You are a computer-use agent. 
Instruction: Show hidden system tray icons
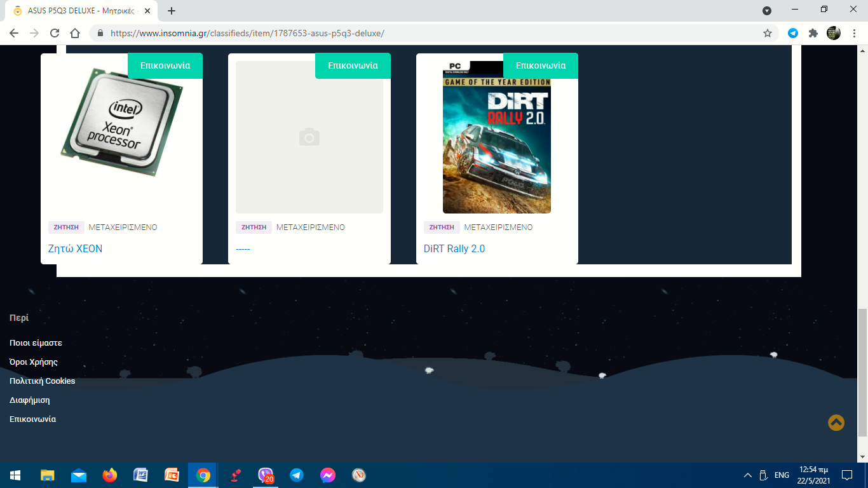click(748, 475)
